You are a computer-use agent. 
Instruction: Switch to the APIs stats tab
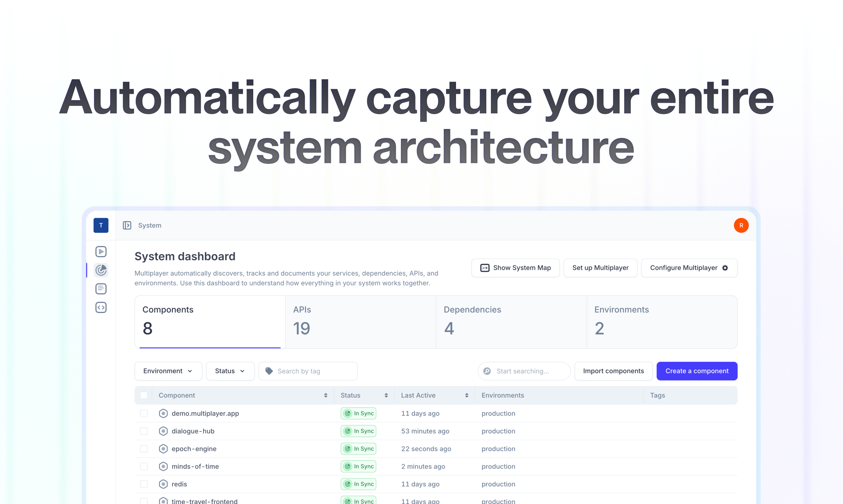tap(360, 322)
